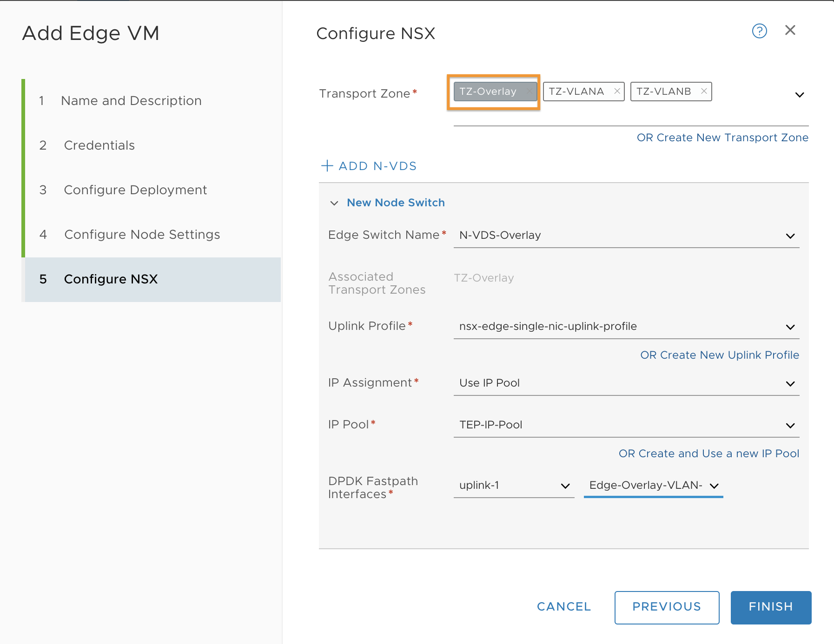This screenshot has width=834, height=644.
Task: Remove the TZ-VLANB transport zone tag
Action: (704, 91)
